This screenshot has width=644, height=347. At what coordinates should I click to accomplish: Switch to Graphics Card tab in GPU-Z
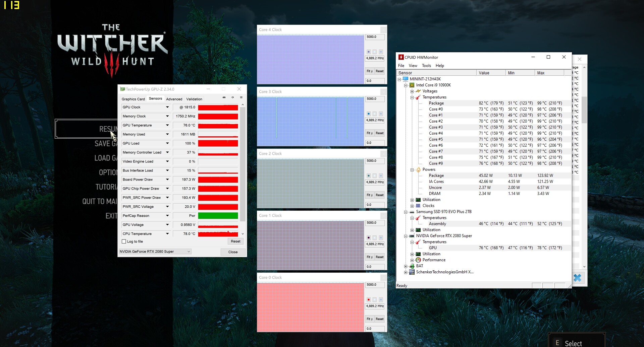pos(133,99)
